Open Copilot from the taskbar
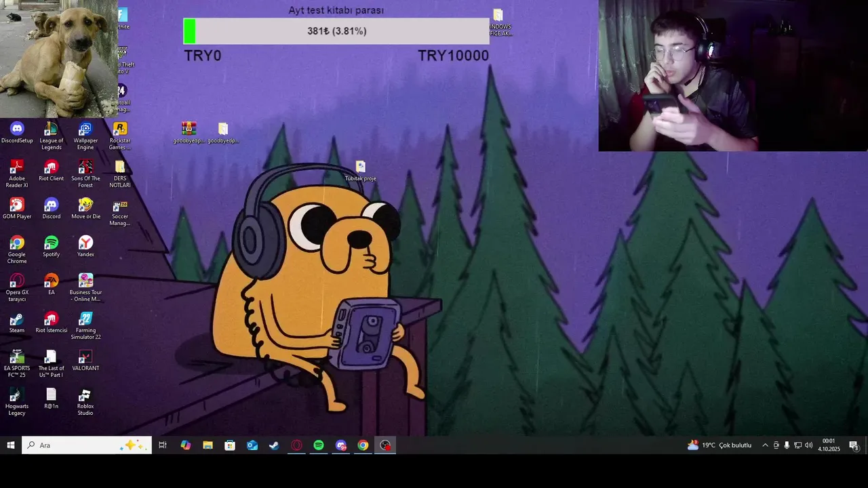This screenshot has height=488, width=868. click(x=185, y=445)
